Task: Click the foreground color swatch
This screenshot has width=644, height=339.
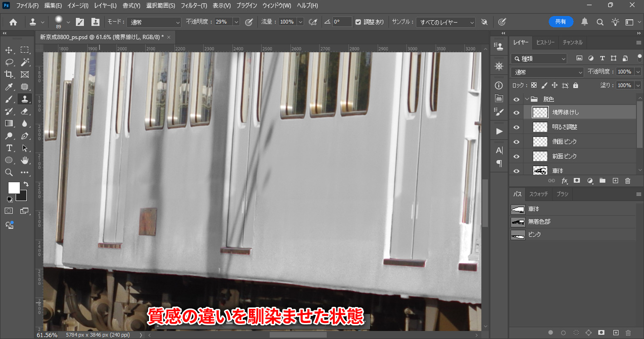Action: pyautogui.click(x=14, y=188)
